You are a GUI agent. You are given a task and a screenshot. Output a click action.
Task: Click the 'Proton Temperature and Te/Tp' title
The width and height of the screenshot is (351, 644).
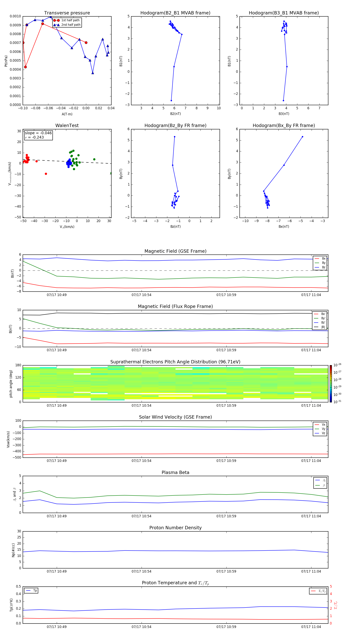pyautogui.click(x=175, y=583)
